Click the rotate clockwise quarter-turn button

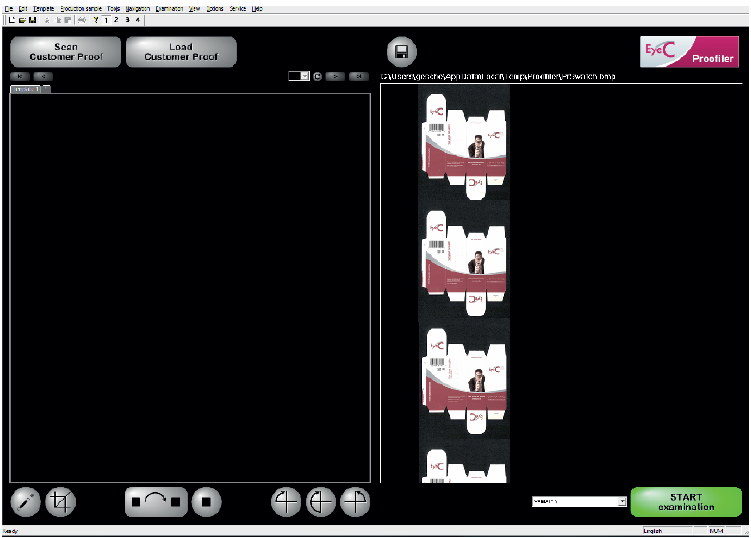click(355, 502)
